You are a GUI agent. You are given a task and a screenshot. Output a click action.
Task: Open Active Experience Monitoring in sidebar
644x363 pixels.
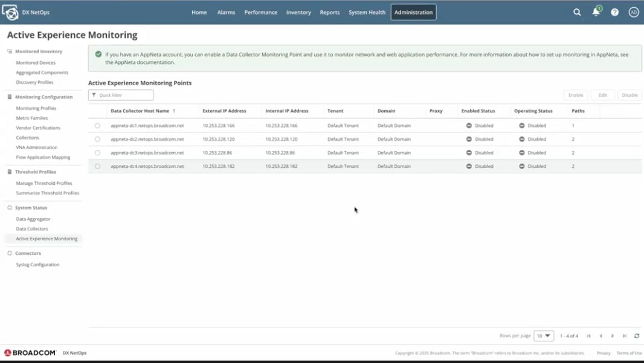click(47, 239)
